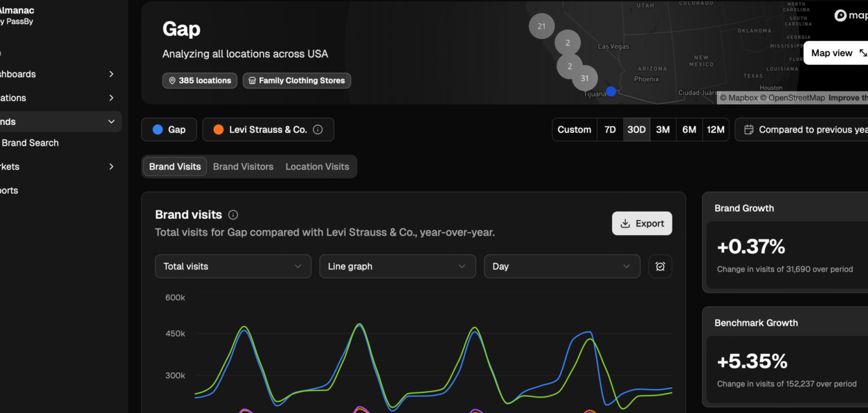
Task: Click the 600k y-axis label
Action: 175,297
